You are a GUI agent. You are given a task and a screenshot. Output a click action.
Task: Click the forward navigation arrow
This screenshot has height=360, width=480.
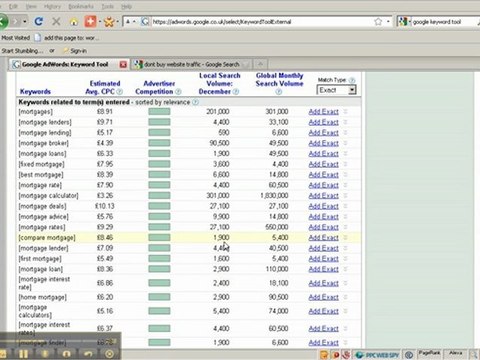click(x=16, y=22)
